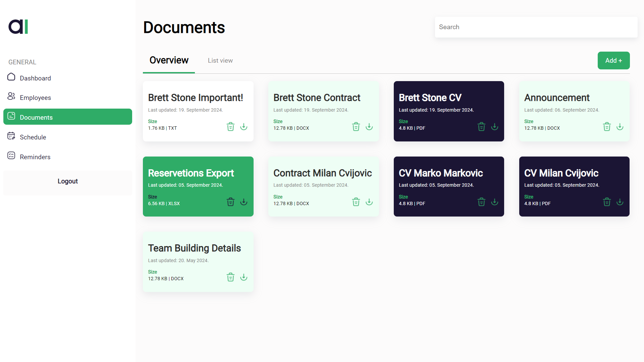Download the Team Building Details file
This screenshot has height=362, width=644.
(244, 277)
